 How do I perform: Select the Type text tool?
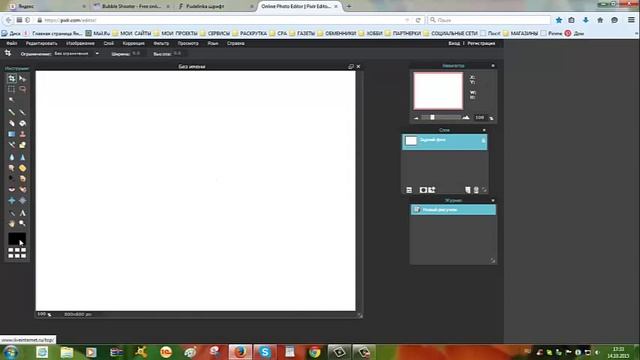(x=22, y=213)
